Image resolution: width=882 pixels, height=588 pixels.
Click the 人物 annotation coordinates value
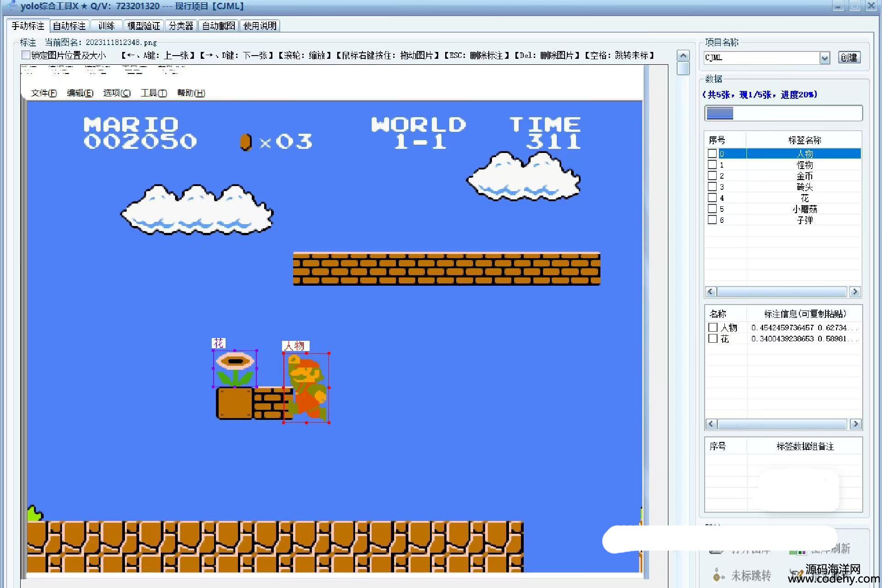[x=804, y=328]
